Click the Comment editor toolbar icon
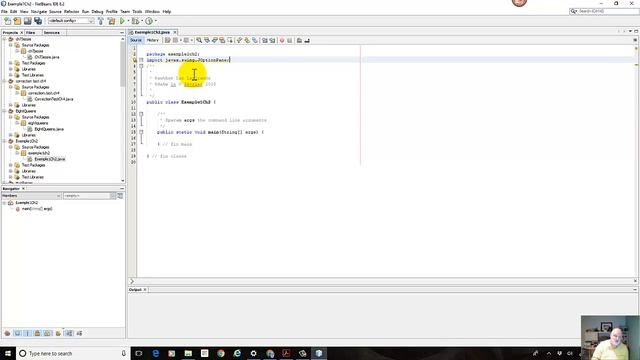640x360 pixels. pyautogui.click(x=299, y=40)
